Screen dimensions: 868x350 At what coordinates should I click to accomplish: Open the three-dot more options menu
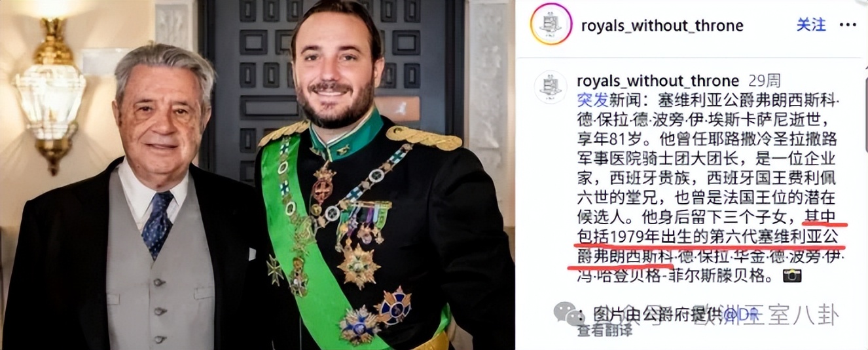coord(850,25)
